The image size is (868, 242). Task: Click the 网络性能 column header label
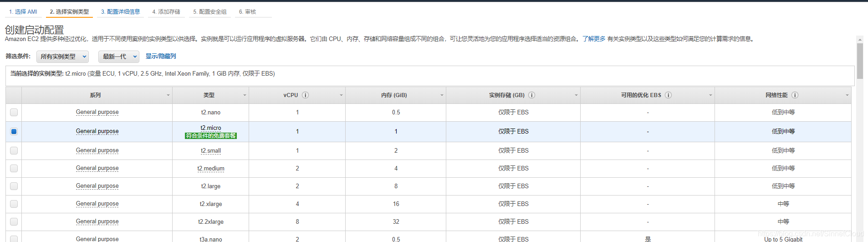(x=776, y=95)
